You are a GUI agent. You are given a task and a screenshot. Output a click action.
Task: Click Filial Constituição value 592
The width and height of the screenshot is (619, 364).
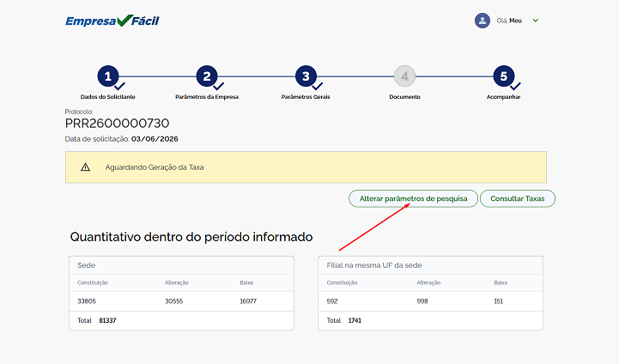coord(332,301)
